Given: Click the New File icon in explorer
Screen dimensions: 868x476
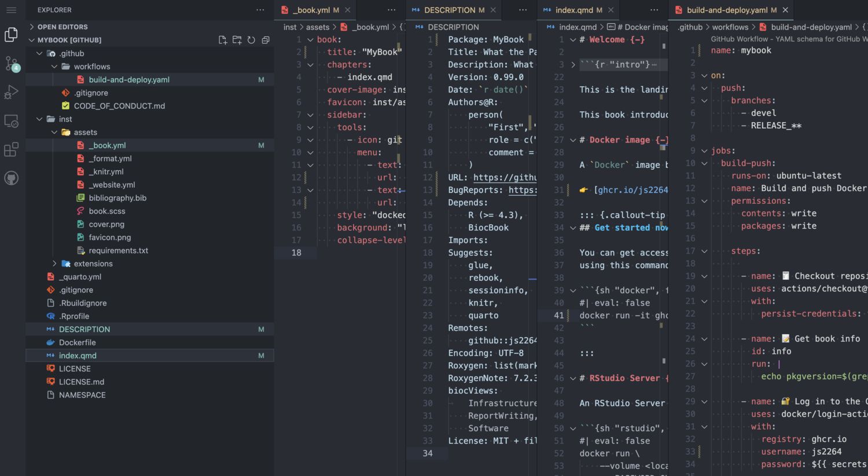Looking at the screenshot, I should (223, 40).
